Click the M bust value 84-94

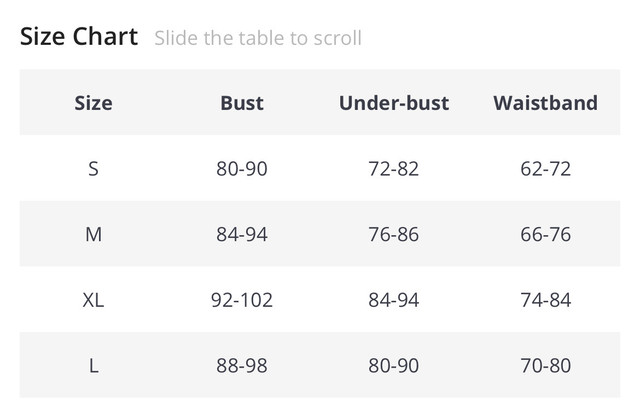pyautogui.click(x=242, y=234)
